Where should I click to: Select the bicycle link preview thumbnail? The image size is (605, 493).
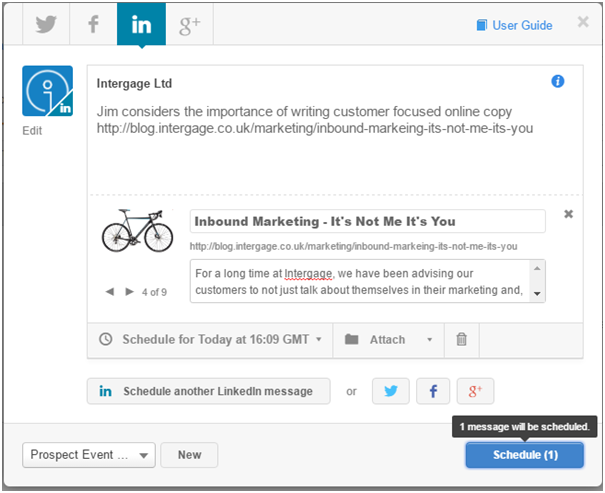click(x=137, y=231)
